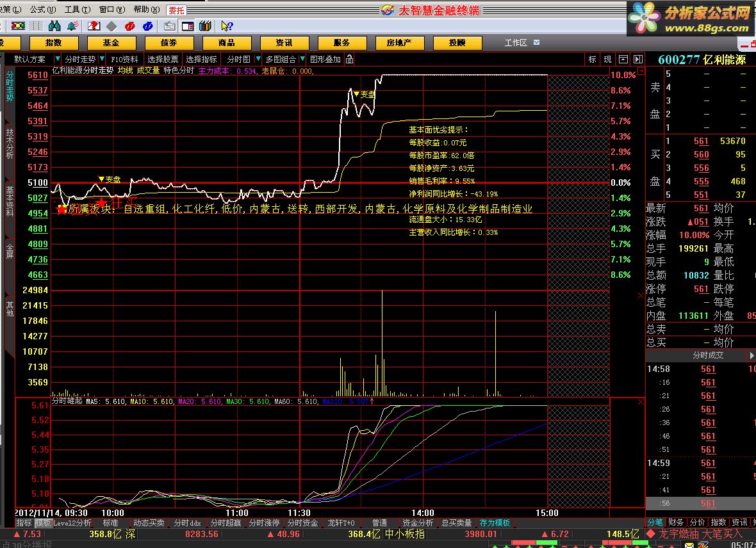Click the 债券 yellow button
Viewport: 756px width, 548px height.
point(168,43)
